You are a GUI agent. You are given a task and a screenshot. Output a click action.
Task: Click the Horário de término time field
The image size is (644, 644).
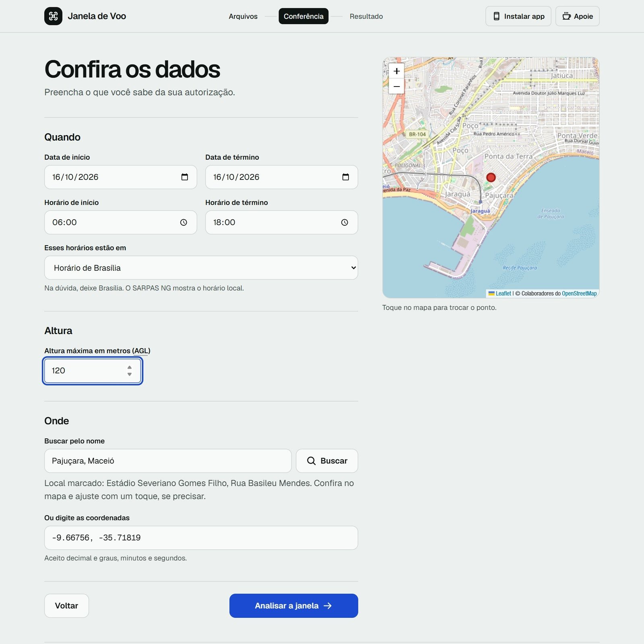pos(282,223)
